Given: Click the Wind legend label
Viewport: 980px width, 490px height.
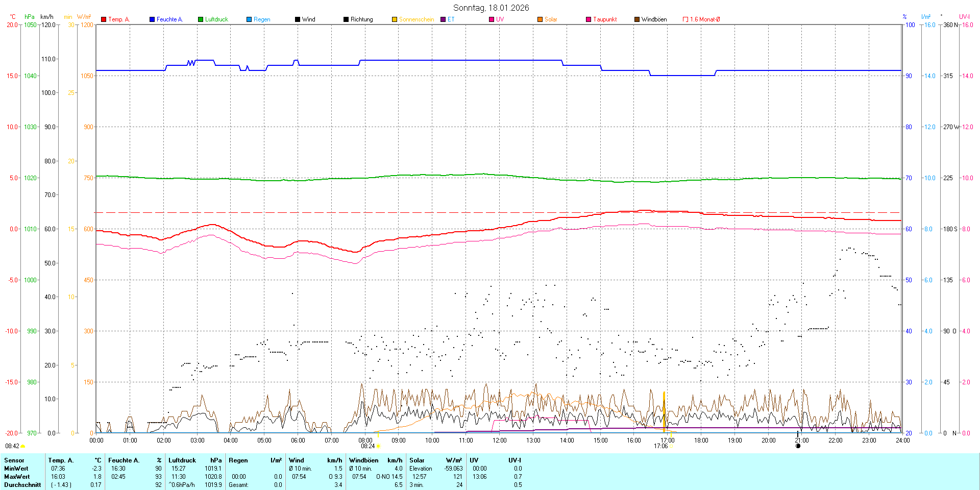Looking at the screenshot, I should click(308, 19).
